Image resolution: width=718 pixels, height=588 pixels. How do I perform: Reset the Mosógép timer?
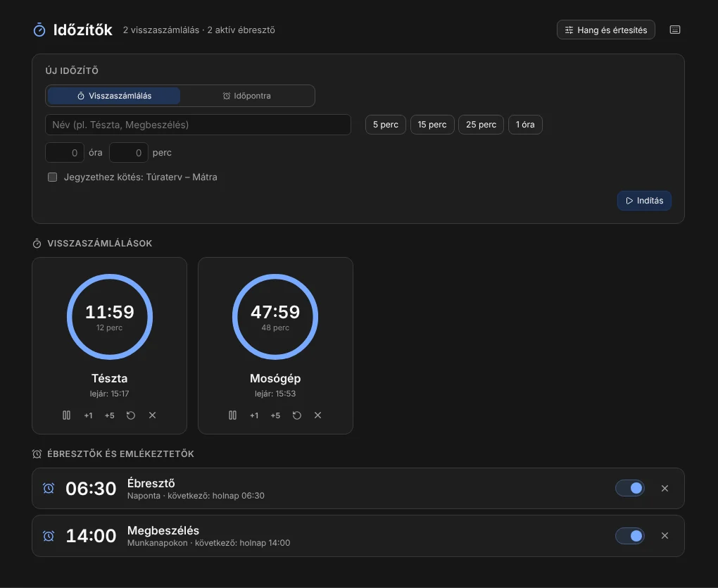(297, 415)
